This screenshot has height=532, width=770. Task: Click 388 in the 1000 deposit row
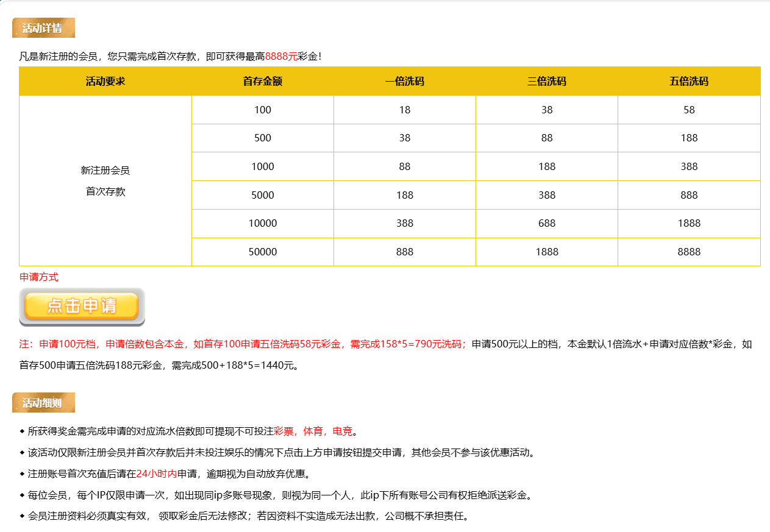click(x=689, y=166)
